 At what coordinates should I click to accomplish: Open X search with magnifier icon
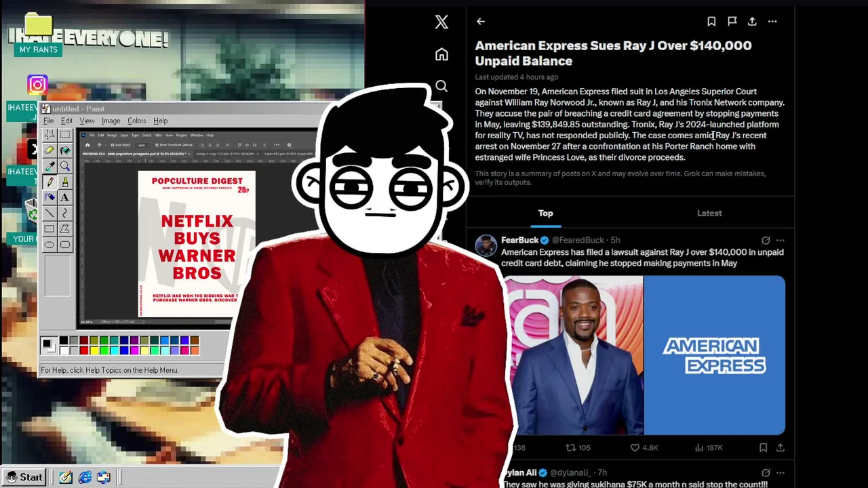point(441,86)
